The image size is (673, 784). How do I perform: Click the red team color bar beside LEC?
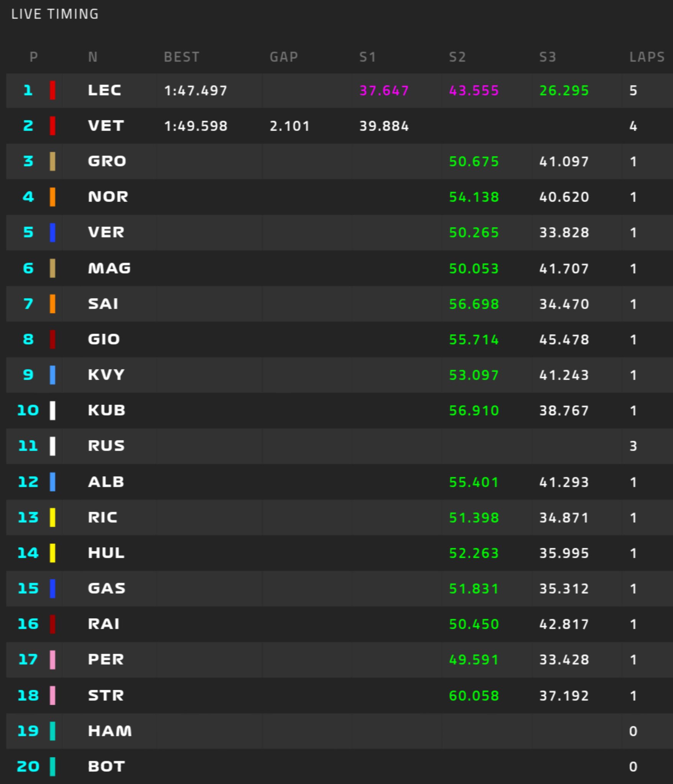click(x=52, y=91)
